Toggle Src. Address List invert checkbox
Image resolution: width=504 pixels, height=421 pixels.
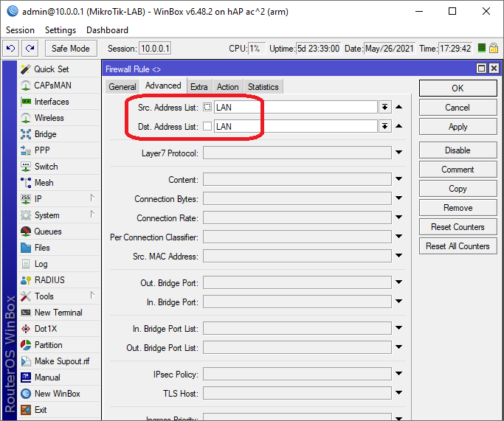[x=207, y=107]
